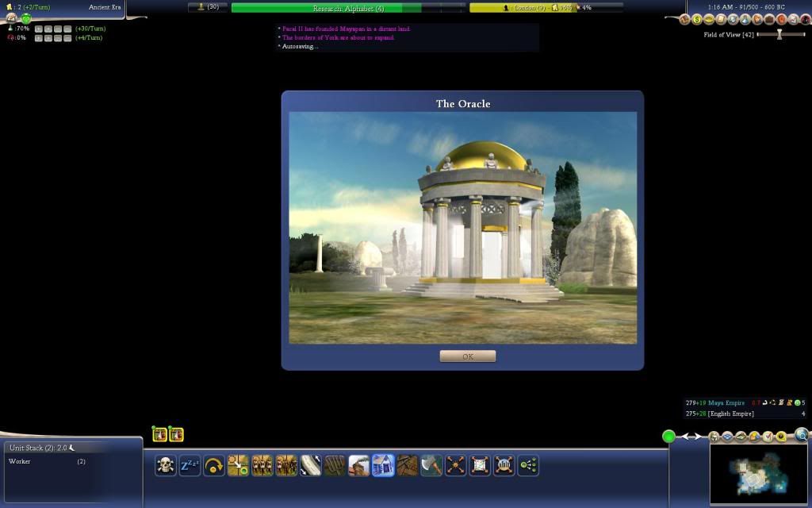Click OK to dismiss The Oracle popup
This screenshot has height=508, width=812.
coord(468,356)
